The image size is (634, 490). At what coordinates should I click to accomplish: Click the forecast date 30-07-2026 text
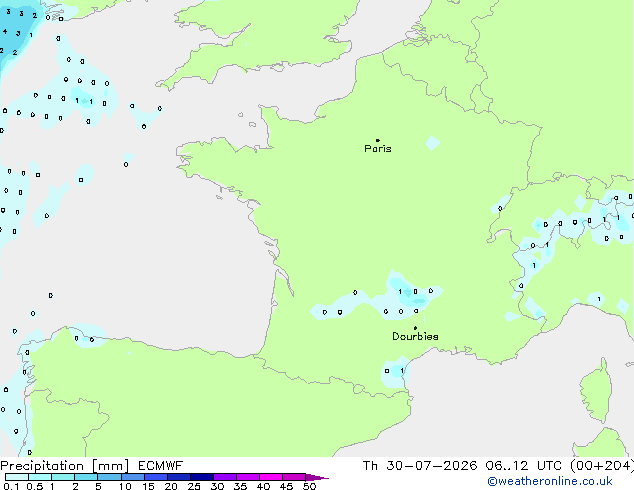point(431,466)
